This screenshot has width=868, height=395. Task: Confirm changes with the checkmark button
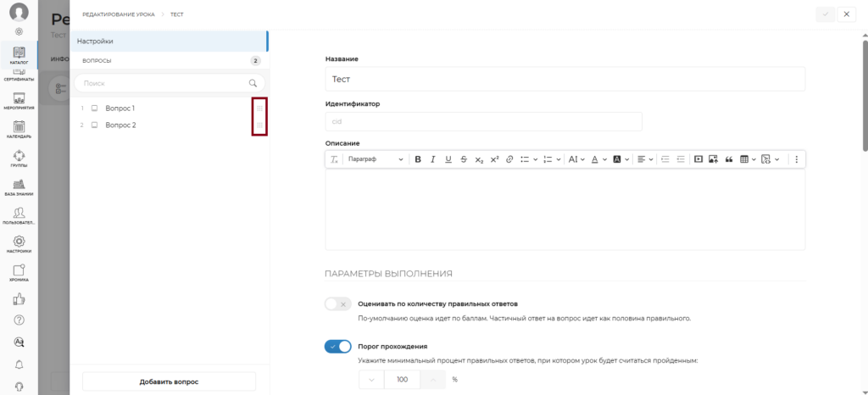click(824, 14)
